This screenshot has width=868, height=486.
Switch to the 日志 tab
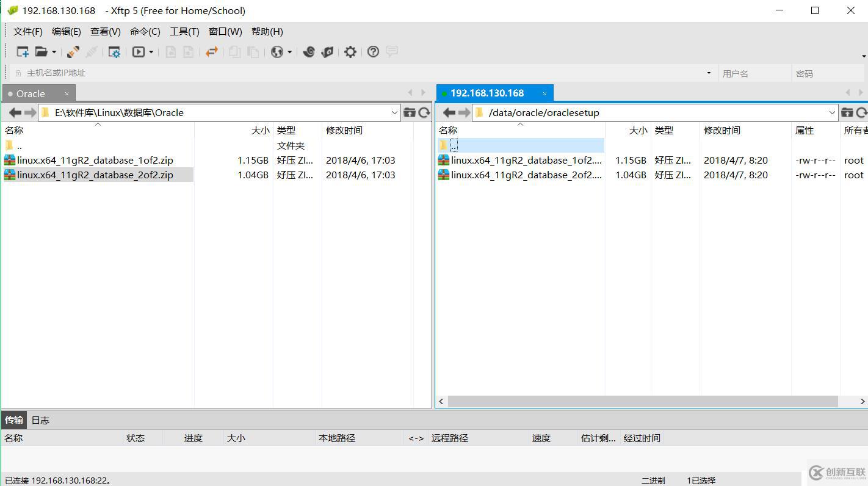[x=41, y=420]
